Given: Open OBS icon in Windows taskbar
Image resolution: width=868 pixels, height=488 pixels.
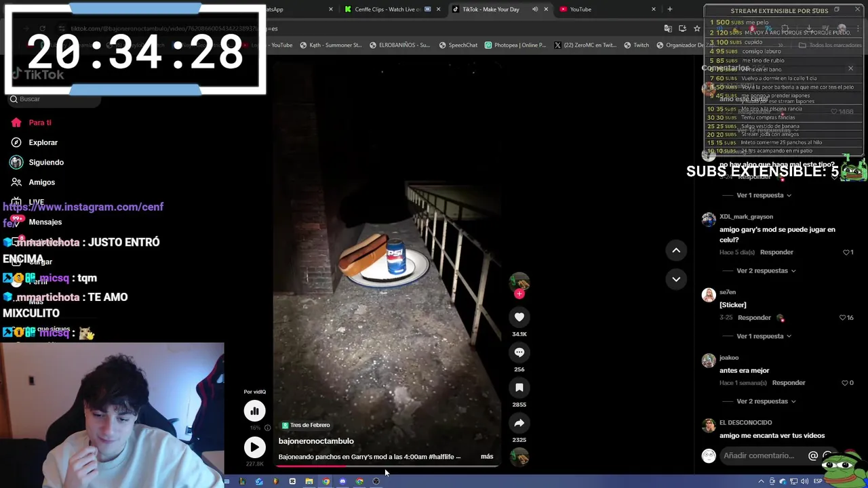Looking at the screenshot, I should (x=376, y=481).
